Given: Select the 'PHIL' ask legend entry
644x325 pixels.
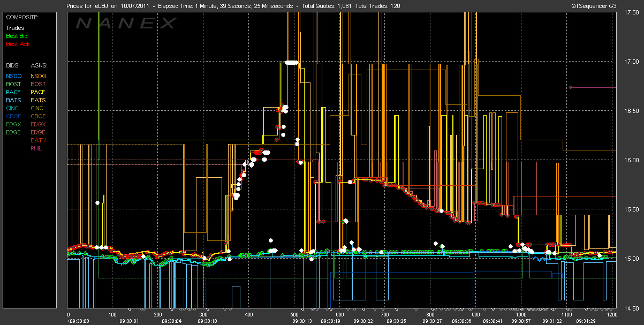Looking at the screenshot, I should [37, 148].
